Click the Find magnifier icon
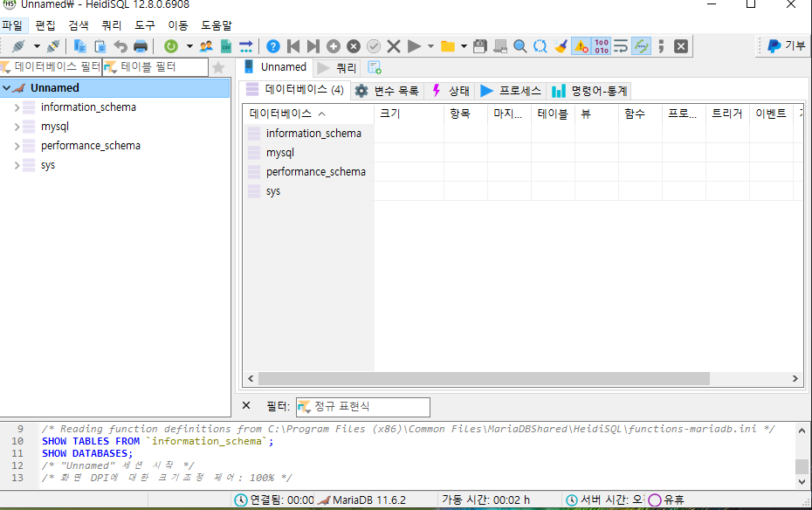 click(520, 46)
